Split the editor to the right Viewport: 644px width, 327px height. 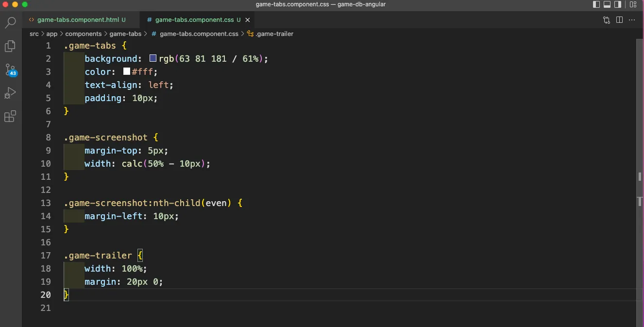[619, 20]
